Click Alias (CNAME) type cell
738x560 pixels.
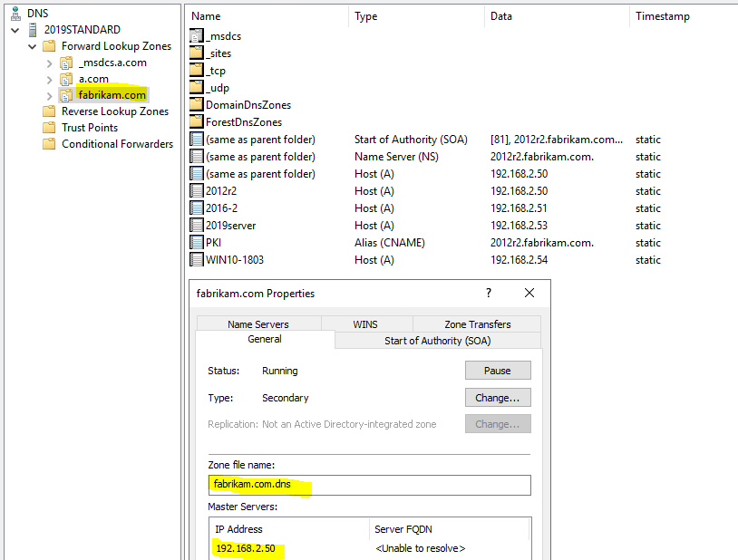(x=390, y=243)
